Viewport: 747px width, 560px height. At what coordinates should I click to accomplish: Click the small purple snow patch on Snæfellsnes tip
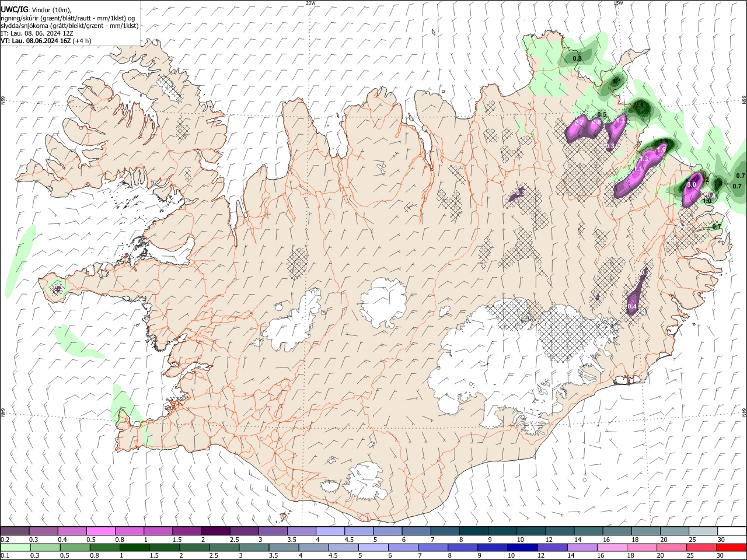57,288
